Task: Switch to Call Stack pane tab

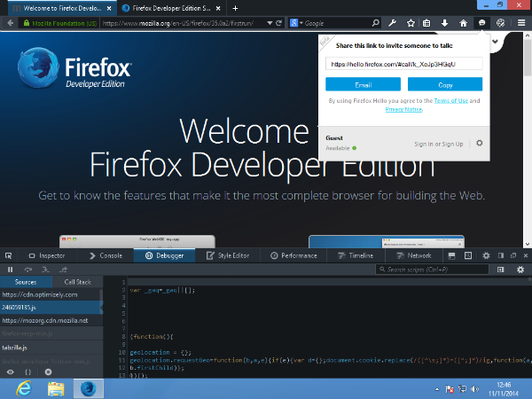Action: pos(78,282)
